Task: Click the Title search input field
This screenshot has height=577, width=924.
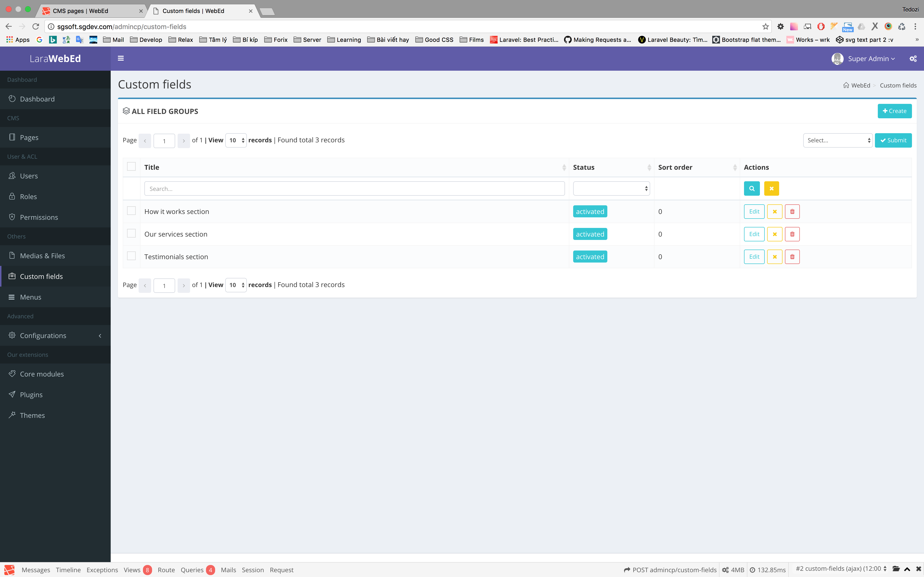Action: [354, 188]
